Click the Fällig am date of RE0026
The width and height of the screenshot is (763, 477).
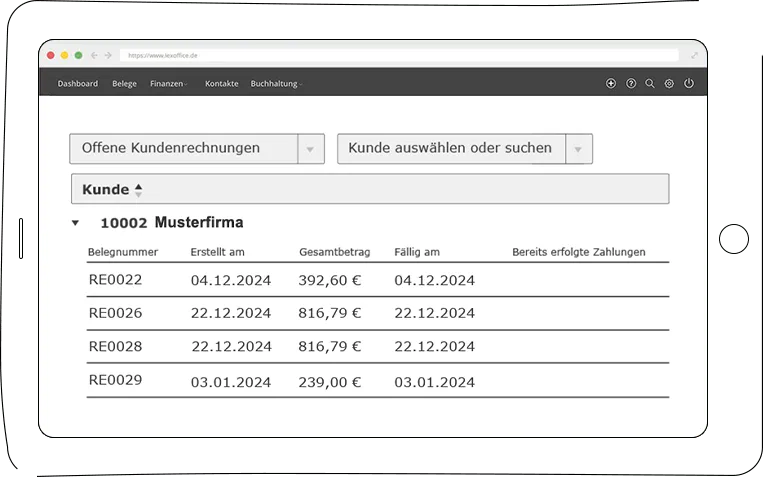point(435,313)
